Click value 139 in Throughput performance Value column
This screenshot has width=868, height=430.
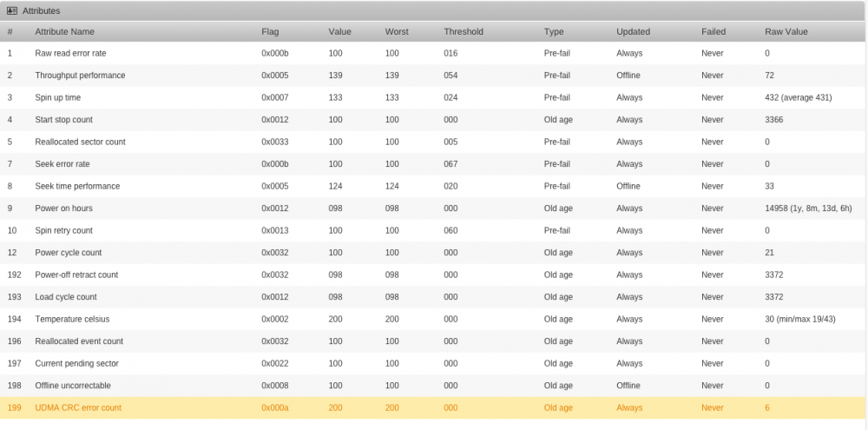pos(335,76)
